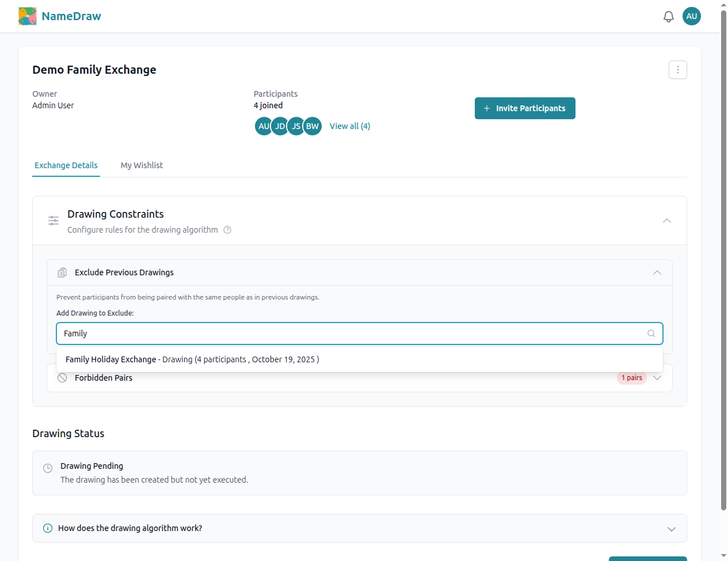Screen dimensions: 728x561
Task: Click the help icon beside drawing algorithm text
Action: [227, 230]
